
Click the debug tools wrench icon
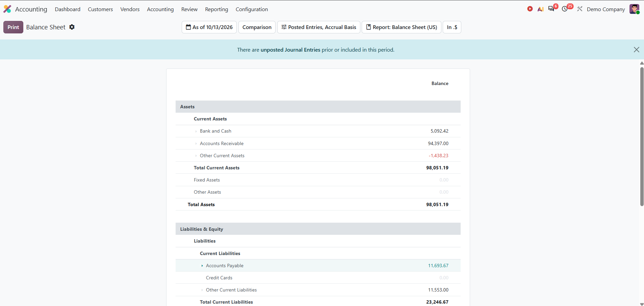tap(580, 9)
